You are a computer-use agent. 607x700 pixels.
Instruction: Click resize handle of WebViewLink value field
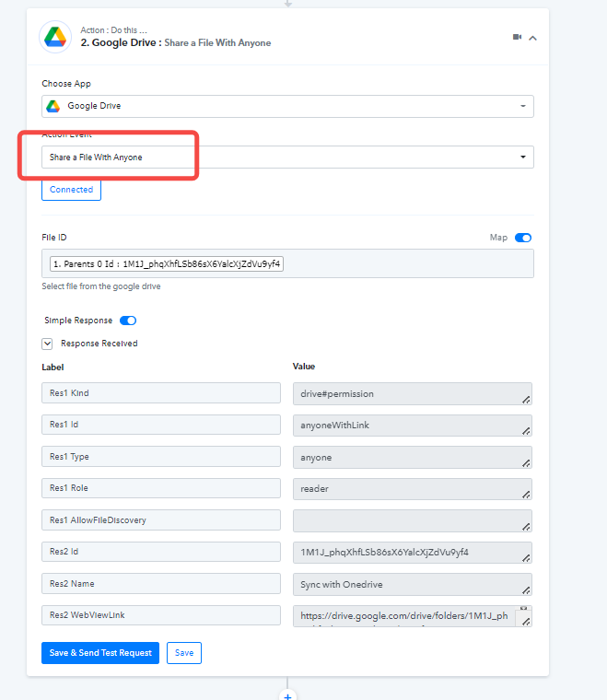(x=526, y=622)
